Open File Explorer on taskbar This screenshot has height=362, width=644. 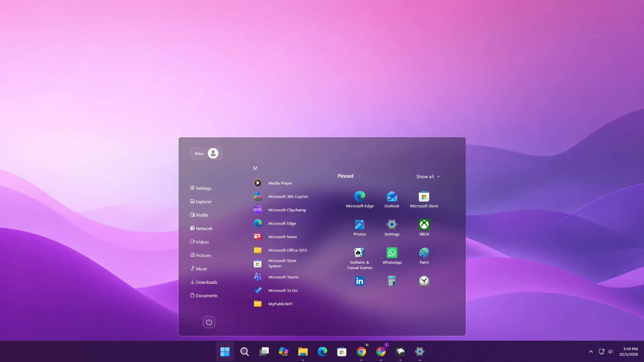(x=303, y=352)
